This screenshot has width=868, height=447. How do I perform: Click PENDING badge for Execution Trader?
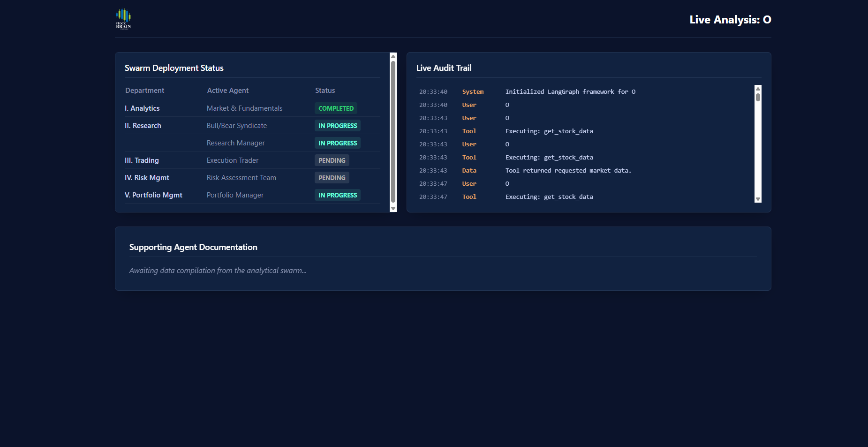click(x=332, y=160)
